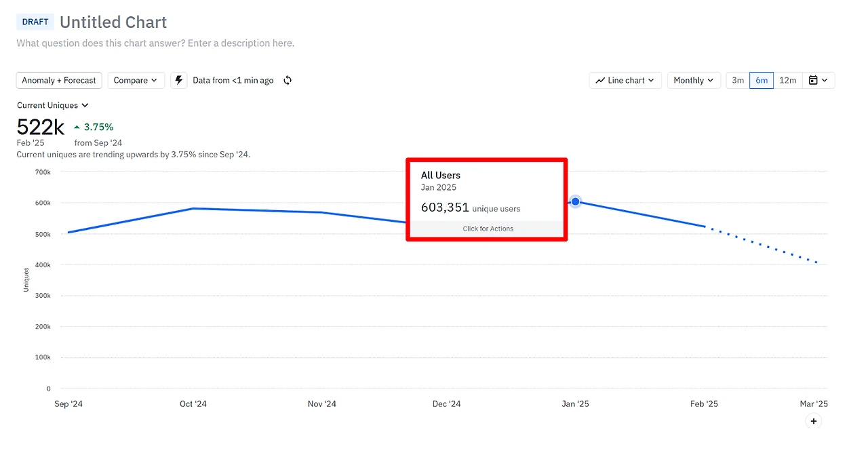
Task: Click the 3.75% upward trend indicator
Action: 94,127
